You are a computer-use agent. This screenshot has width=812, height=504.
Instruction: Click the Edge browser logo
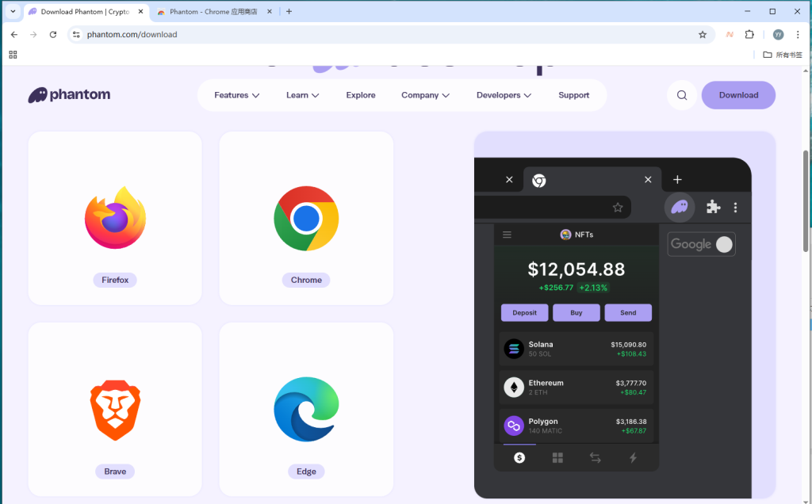(x=306, y=410)
